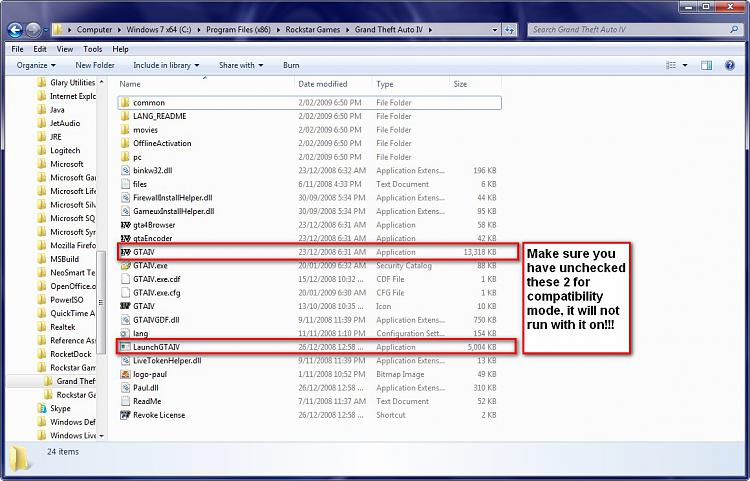The image size is (750, 481).
Task: Click the Paul.dll file icon
Action: (x=125, y=388)
